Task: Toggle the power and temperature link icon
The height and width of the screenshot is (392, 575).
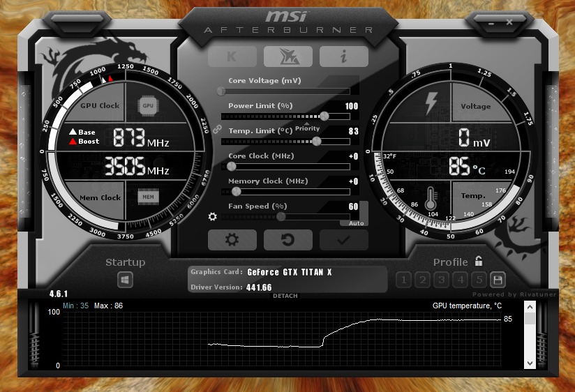Action: [216, 129]
